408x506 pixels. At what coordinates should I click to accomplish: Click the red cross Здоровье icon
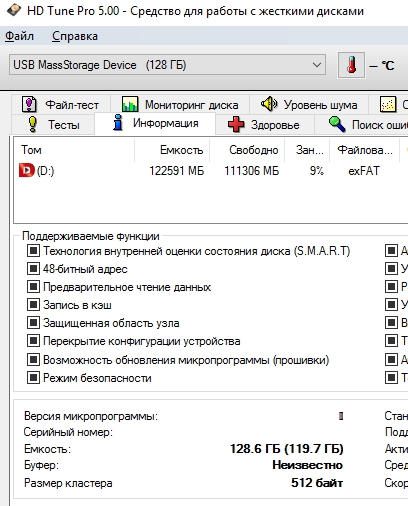click(x=236, y=124)
